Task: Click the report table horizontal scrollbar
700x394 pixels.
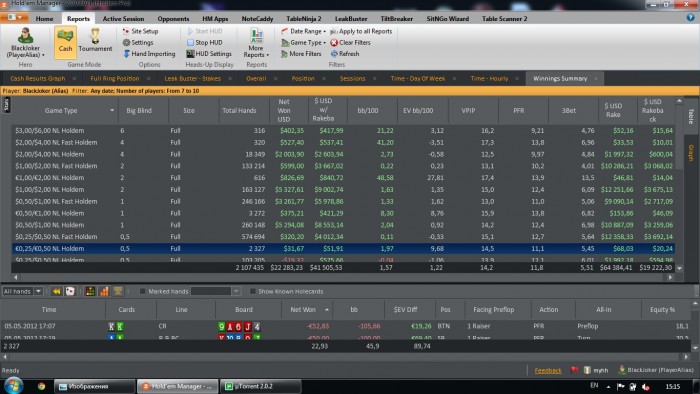Action: point(342,277)
